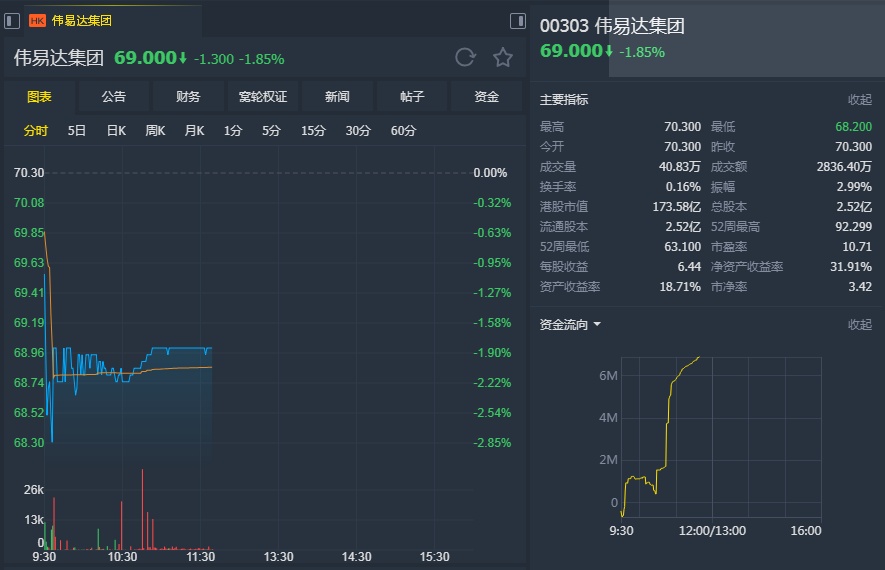This screenshot has width=885, height=570.
Task: Select the 5日 chart period
Action: coord(77,131)
